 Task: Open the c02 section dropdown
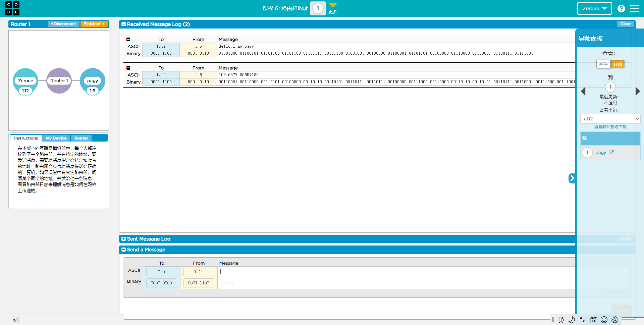610,119
